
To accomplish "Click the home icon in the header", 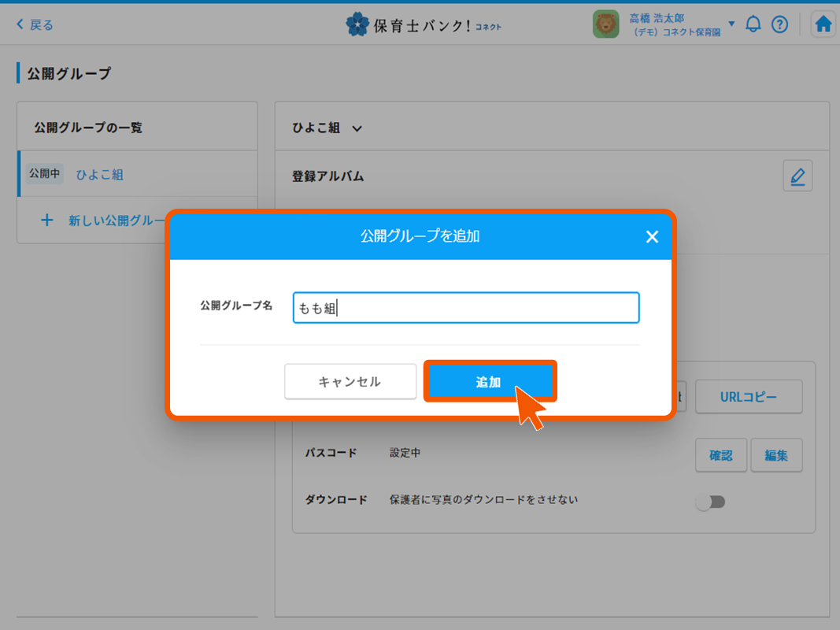I will 823,24.
